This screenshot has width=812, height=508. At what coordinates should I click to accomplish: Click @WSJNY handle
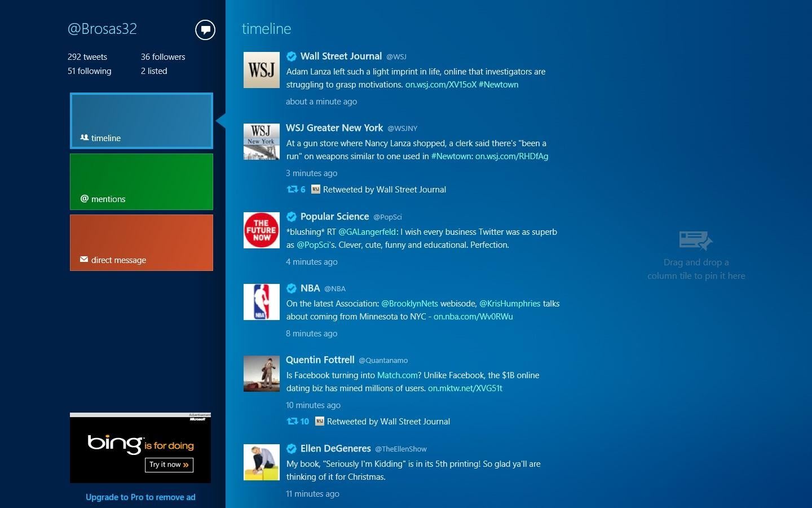pos(403,129)
